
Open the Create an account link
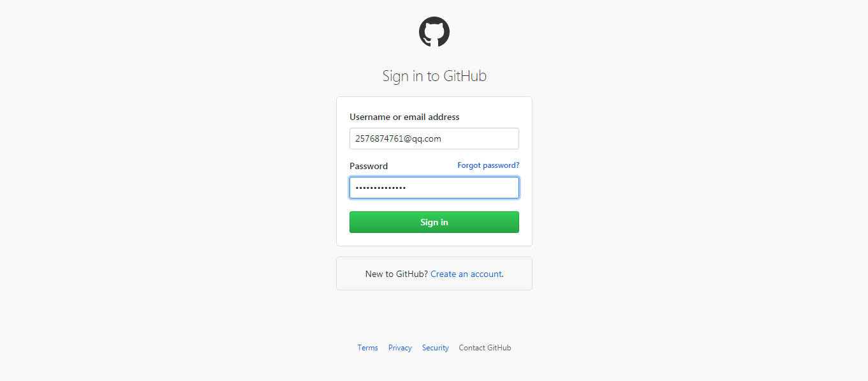[466, 274]
